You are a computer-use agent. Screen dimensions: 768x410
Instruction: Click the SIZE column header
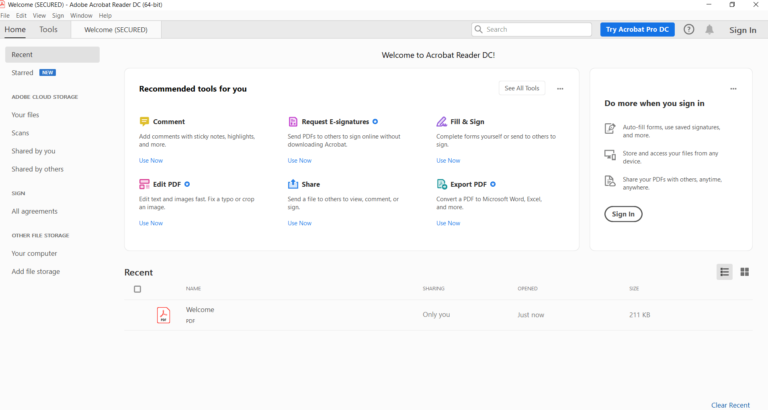[x=634, y=289]
